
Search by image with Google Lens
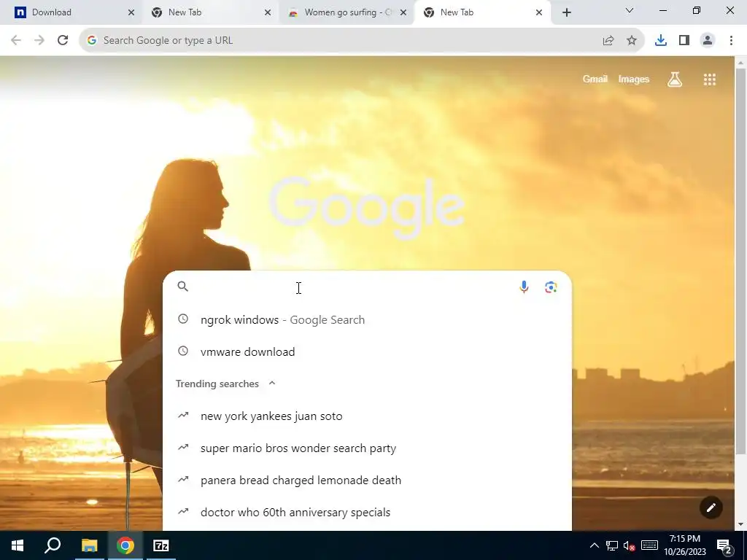551,287
